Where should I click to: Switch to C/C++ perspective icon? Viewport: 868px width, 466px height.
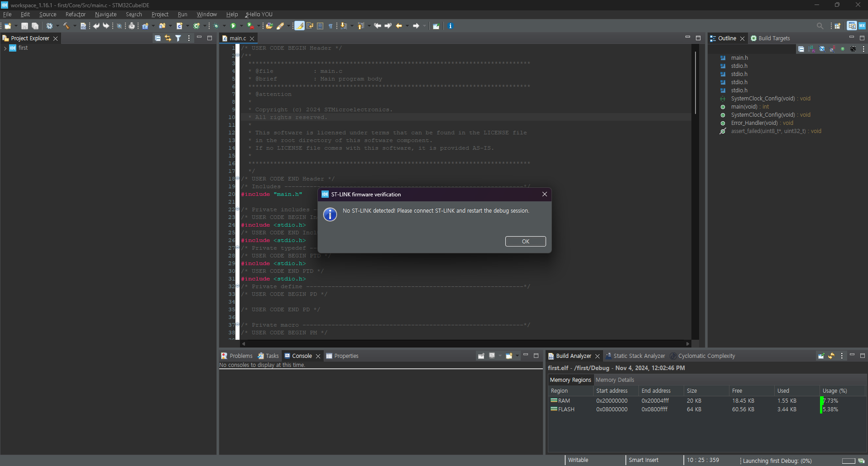pos(852,26)
